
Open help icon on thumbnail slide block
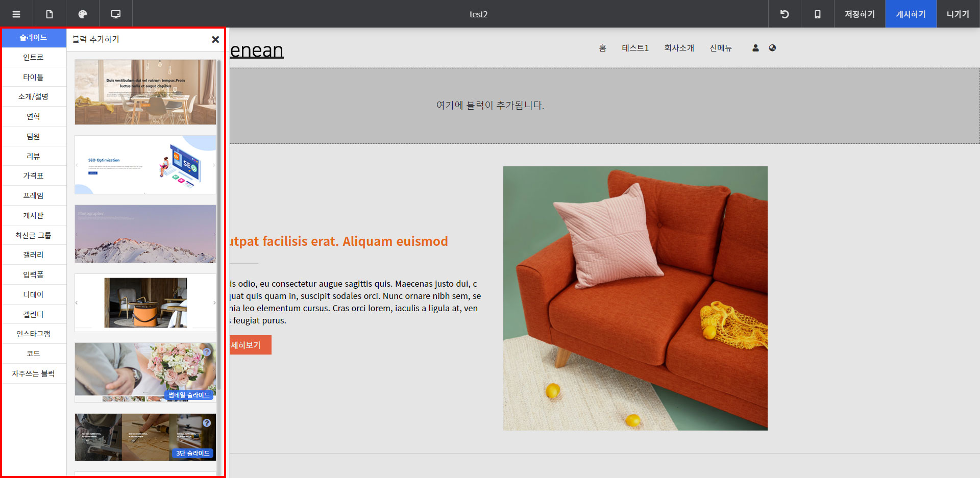(207, 352)
